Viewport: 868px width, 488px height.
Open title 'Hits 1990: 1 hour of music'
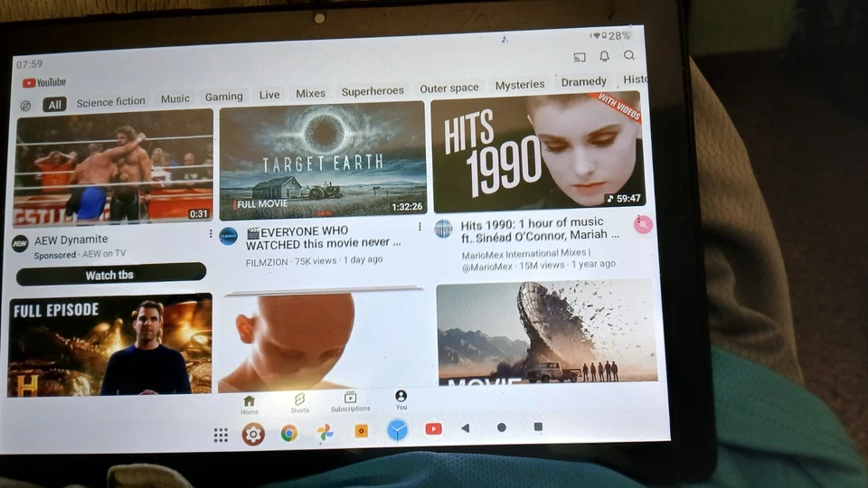(x=540, y=230)
